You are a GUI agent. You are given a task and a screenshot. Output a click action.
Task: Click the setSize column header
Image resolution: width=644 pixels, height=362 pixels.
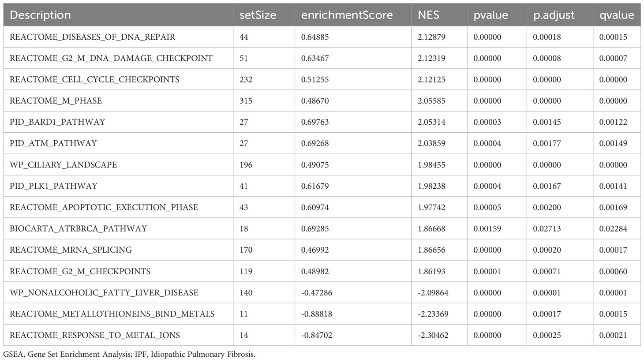click(264, 15)
